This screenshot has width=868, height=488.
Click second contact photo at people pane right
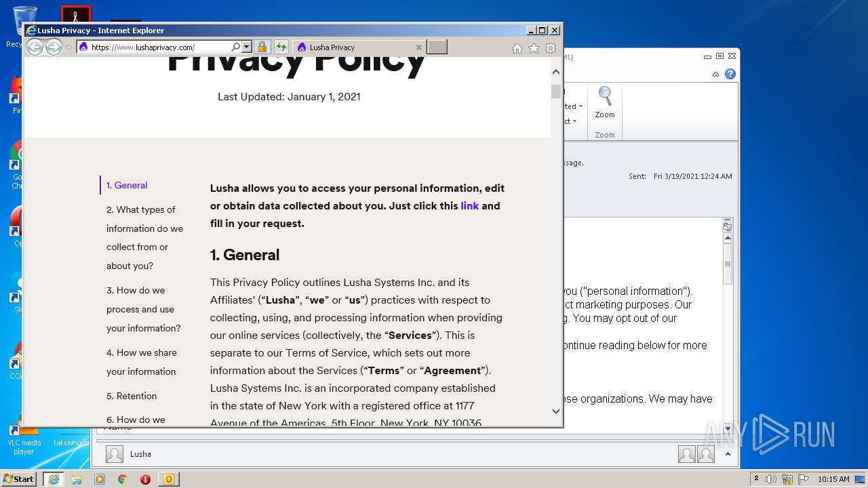[x=706, y=454]
